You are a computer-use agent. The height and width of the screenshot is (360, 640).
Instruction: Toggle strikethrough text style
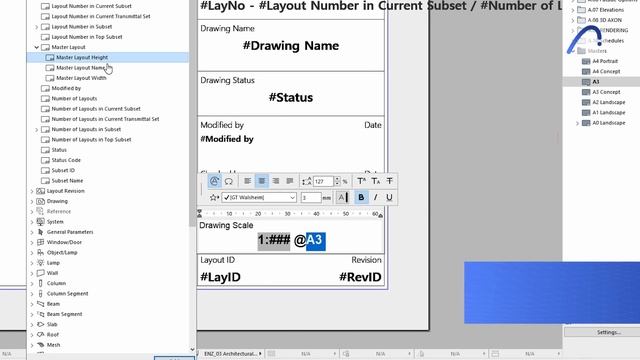click(x=389, y=181)
